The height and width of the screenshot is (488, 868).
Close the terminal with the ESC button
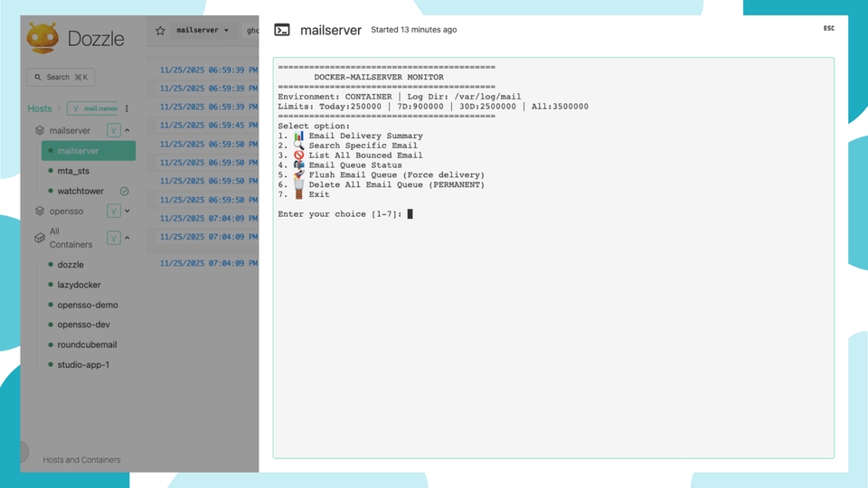[828, 28]
